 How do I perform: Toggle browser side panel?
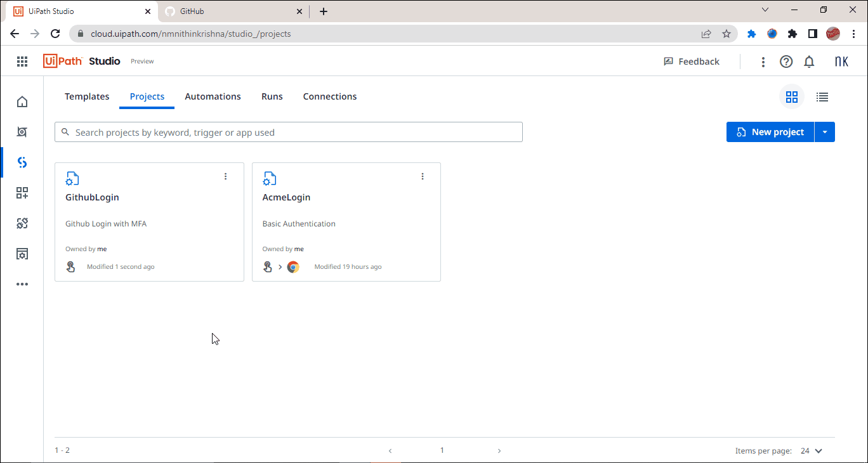[813, 34]
